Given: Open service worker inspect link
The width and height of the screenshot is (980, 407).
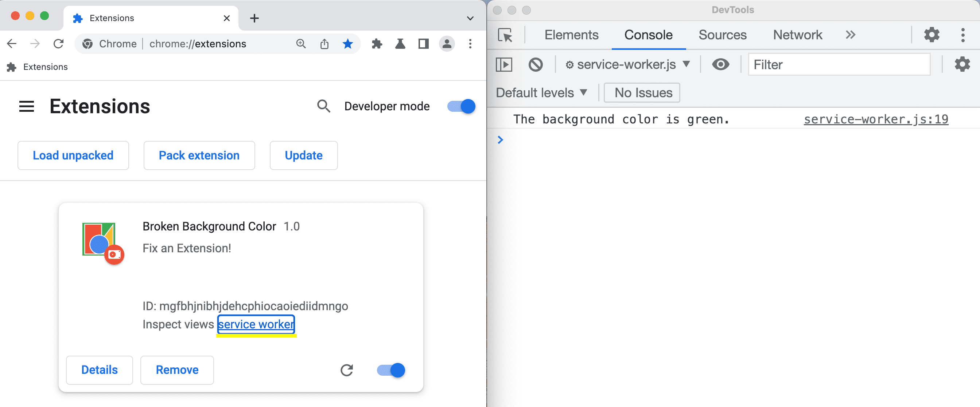Looking at the screenshot, I should [256, 324].
